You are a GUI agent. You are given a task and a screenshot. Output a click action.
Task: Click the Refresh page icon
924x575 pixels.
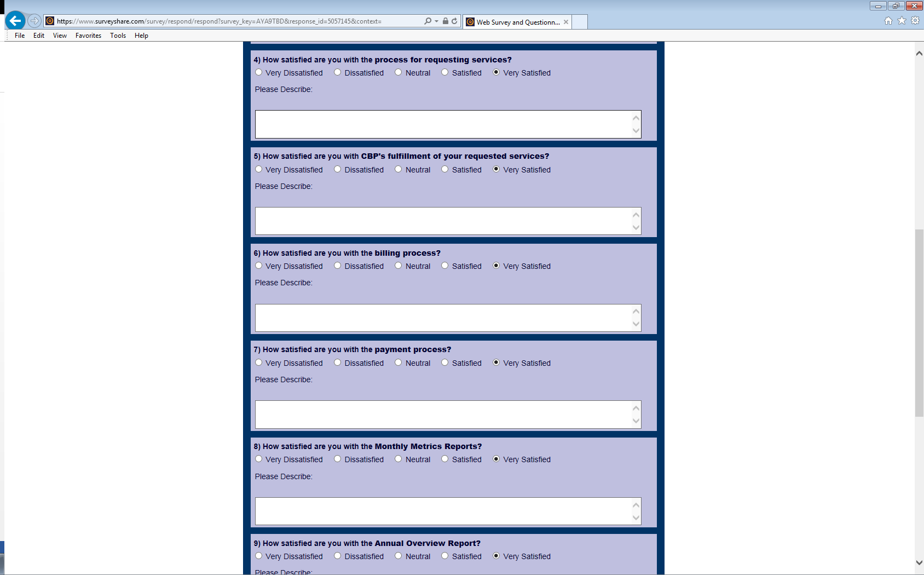point(454,21)
